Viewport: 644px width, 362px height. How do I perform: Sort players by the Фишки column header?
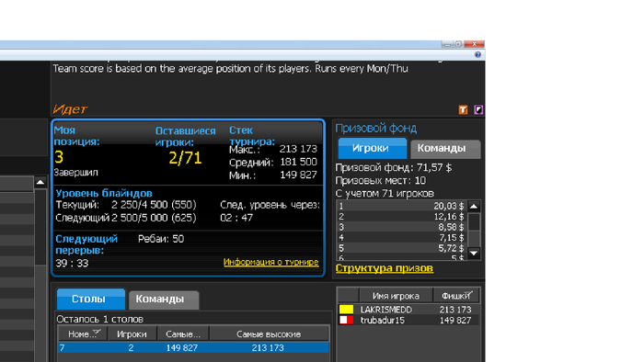coord(456,296)
